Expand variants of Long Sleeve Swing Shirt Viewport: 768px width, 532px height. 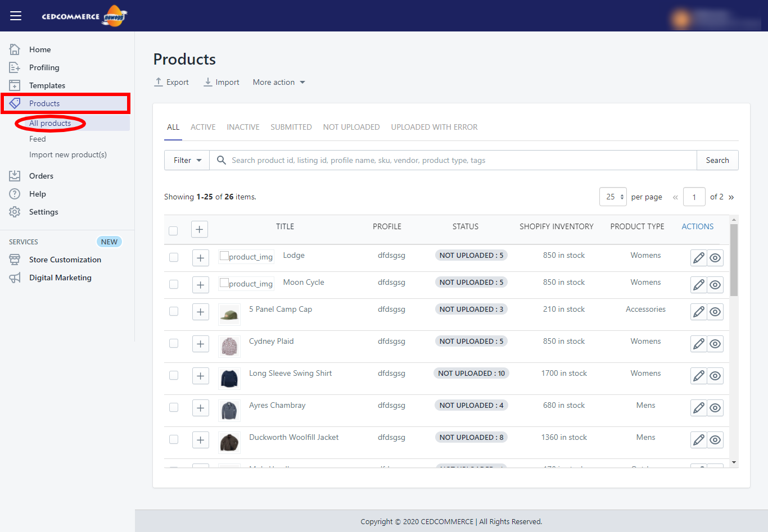tap(200, 376)
